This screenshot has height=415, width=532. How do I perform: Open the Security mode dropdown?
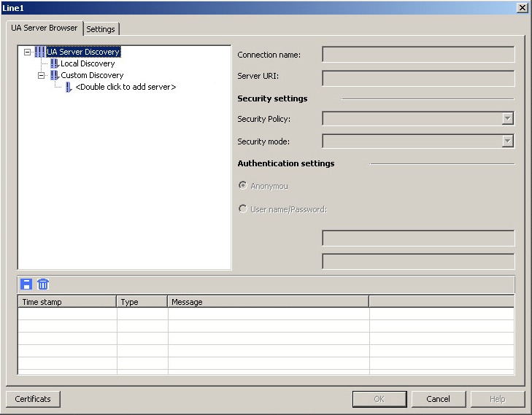tap(508, 141)
